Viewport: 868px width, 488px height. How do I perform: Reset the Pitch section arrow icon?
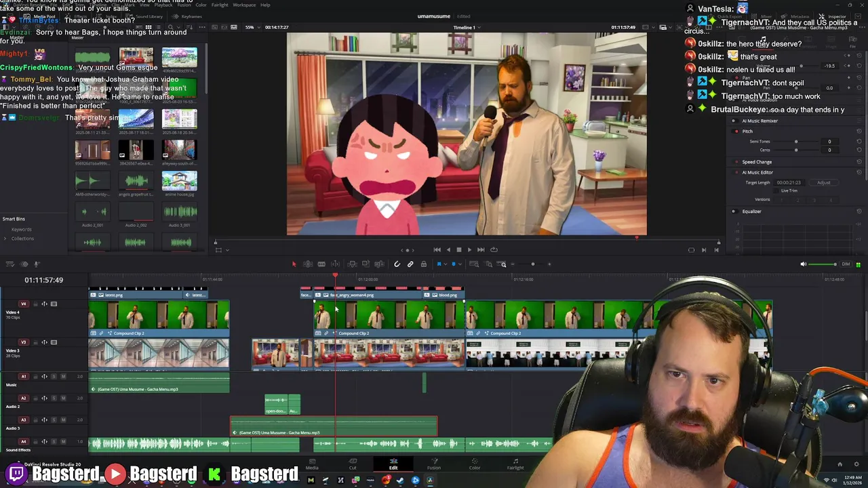coord(859,131)
